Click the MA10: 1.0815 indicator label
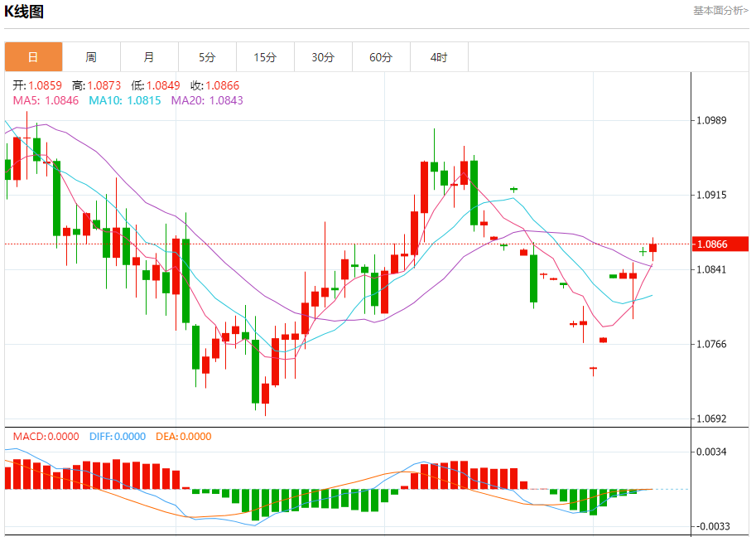 coord(125,100)
